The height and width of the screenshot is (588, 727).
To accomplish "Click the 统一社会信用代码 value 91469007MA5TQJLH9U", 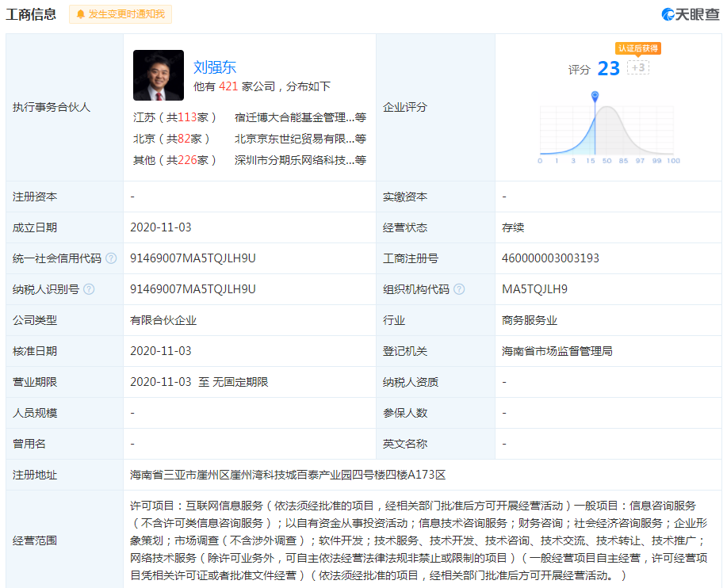I will coord(193,258).
